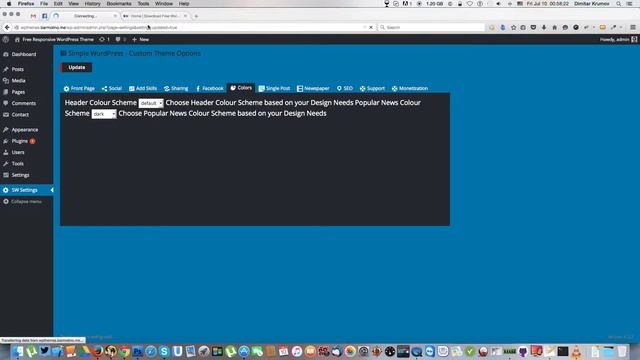Open the Firefox hamburger menu
Image resolution: width=640 pixels, height=360 pixels.
[x=633, y=27]
